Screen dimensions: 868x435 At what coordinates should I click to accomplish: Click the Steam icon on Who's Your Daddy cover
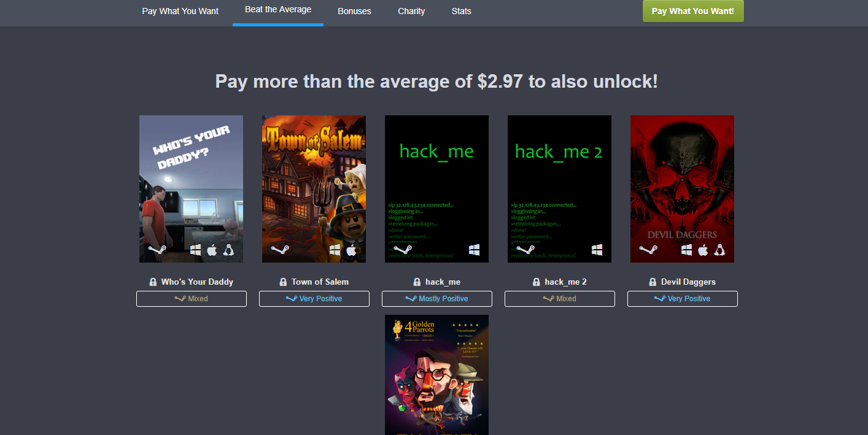pos(157,250)
